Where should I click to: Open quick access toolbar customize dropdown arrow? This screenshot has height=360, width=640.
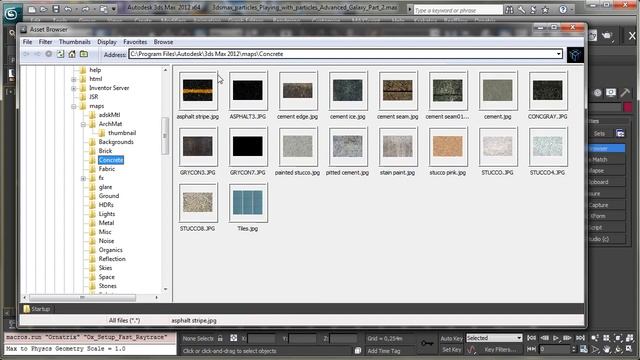pyautogui.click(x=114, y=9)
